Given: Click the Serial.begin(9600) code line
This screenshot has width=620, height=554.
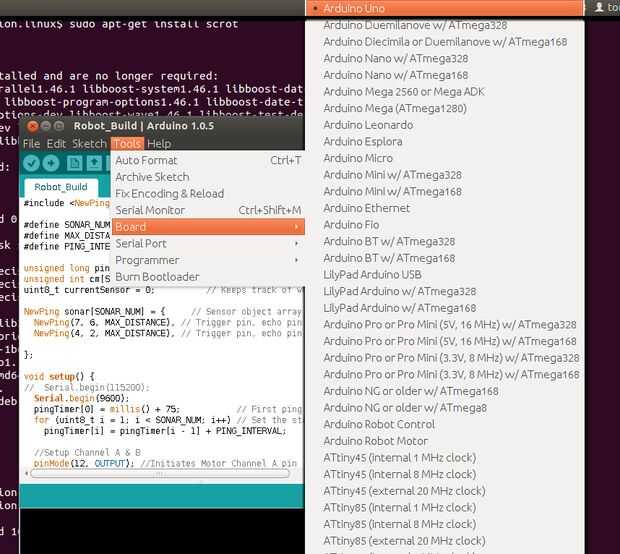Looking at the screenshot, I should coord(81,398).
